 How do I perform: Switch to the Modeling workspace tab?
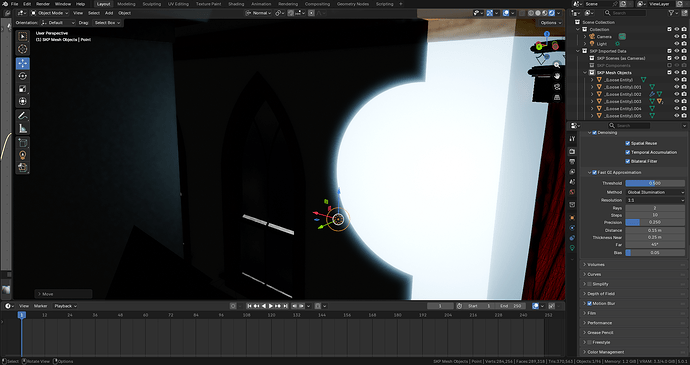[126, 4]
